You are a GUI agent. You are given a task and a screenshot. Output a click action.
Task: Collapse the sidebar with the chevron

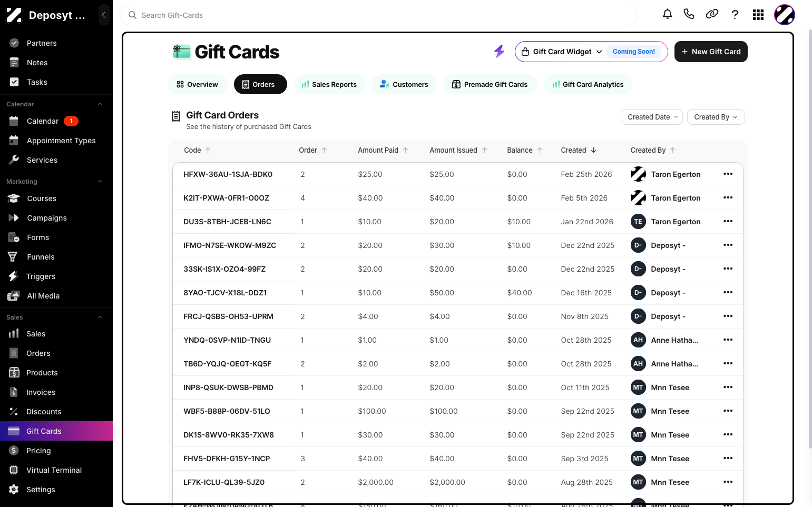[104, 15]
